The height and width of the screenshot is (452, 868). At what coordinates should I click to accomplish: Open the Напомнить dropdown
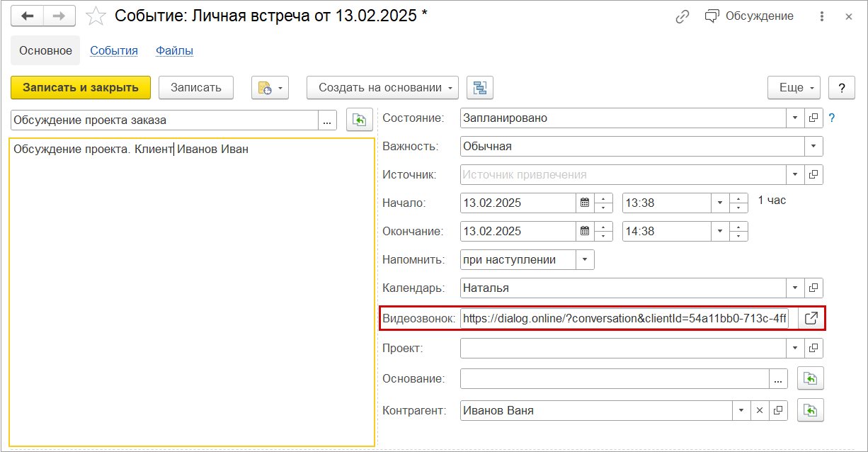point(585,259)
